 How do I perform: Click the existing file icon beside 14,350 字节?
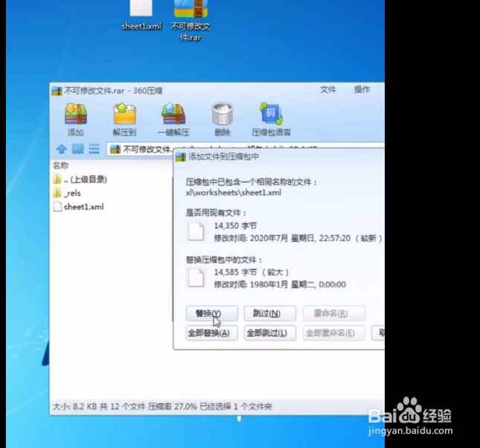pos(196,231)
